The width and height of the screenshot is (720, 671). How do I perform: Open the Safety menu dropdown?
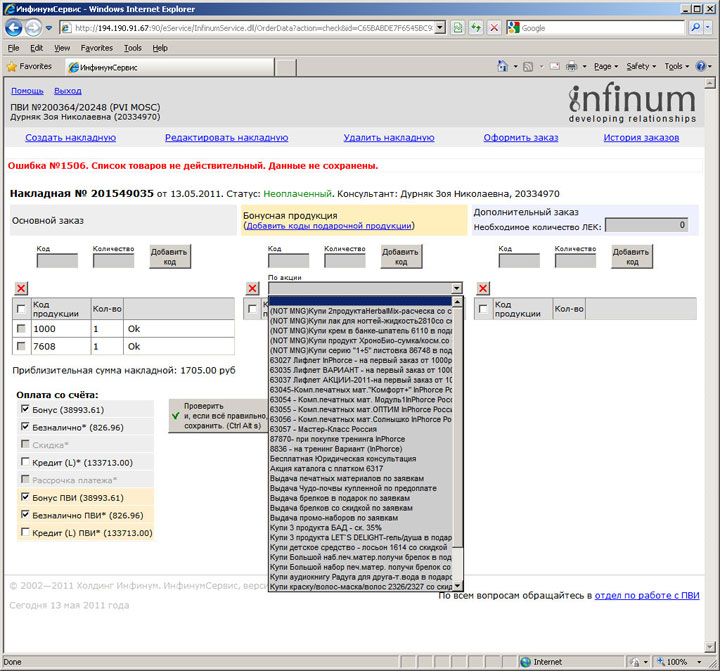pos(641,67)
